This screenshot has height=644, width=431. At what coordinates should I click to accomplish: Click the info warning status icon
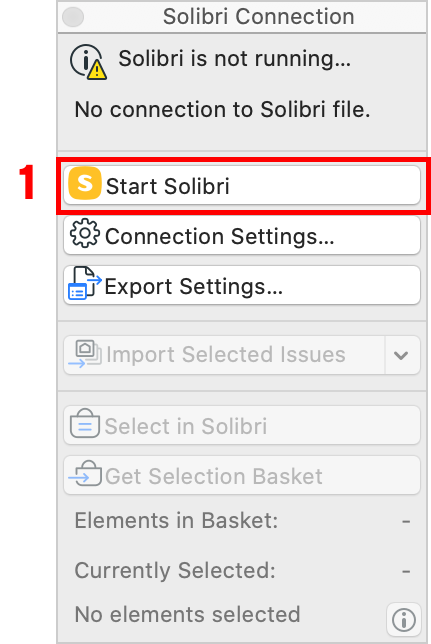(88, 62)
